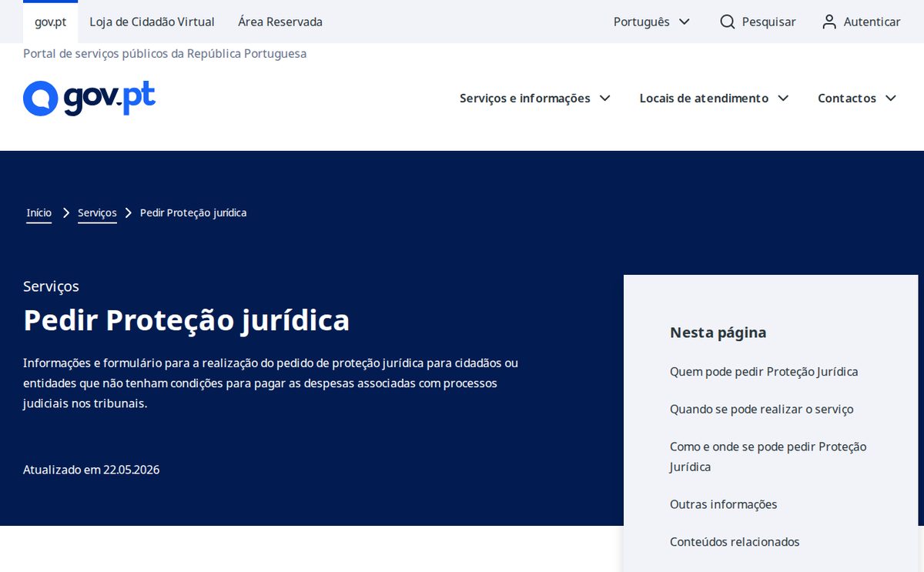The width and height of the screenshot is (924, 572).
Task: Click the search magnifier icon
Action: (728, 22)
